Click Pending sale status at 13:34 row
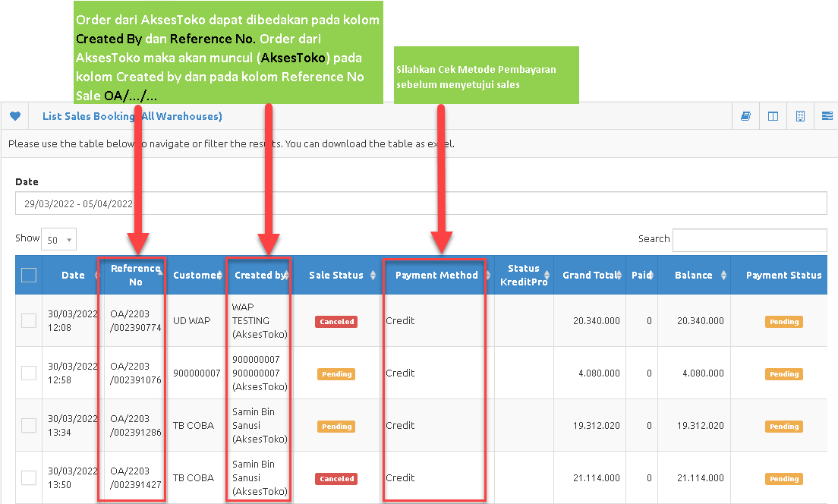Viewport: 838px width, 504px height. [336, 426]
